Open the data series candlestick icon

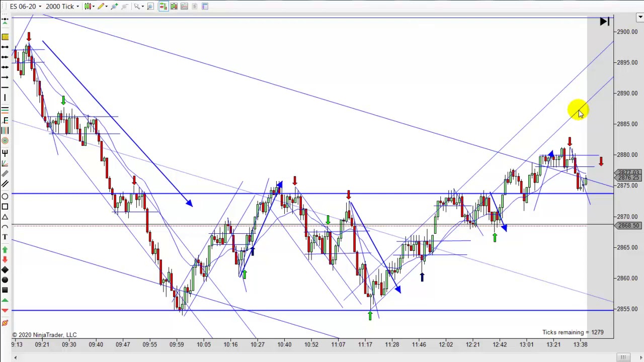(174, 6)
